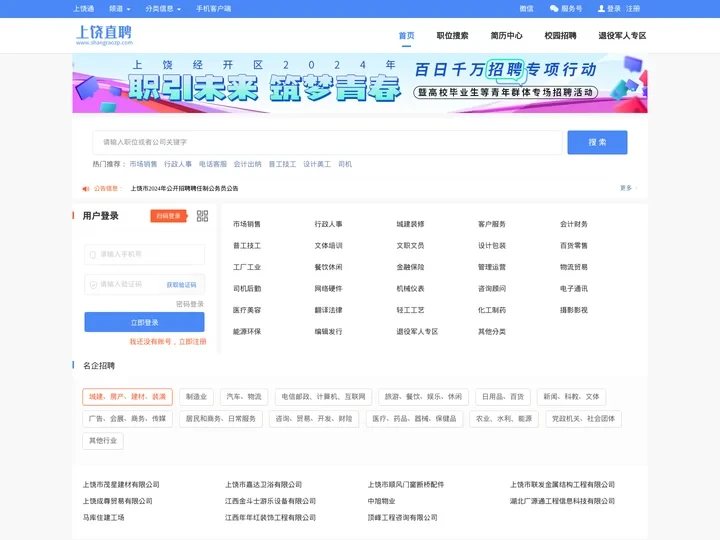Select the 其他行业 industry tab

point(103,441)
